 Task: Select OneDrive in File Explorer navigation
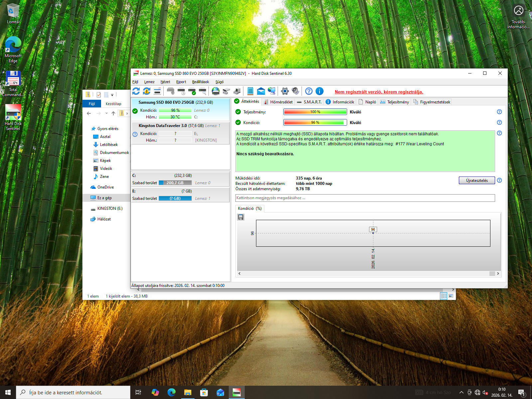[x=105, y=187]
